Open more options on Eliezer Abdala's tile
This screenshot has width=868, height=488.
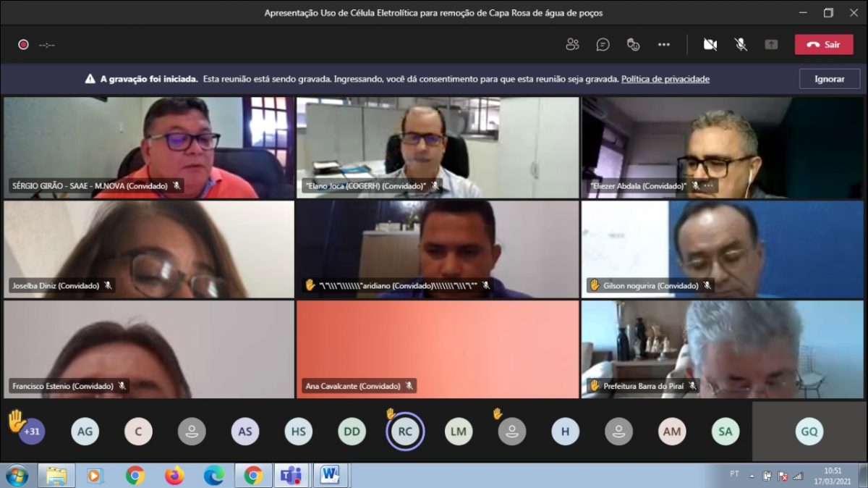click(x=708, y=186)
